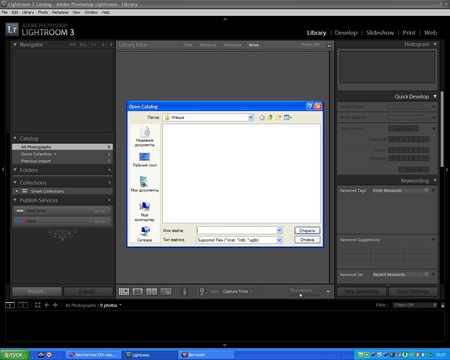Click the Sync Metadata button
This screenshot has width=450, height=360.
[x=362, y=292]
